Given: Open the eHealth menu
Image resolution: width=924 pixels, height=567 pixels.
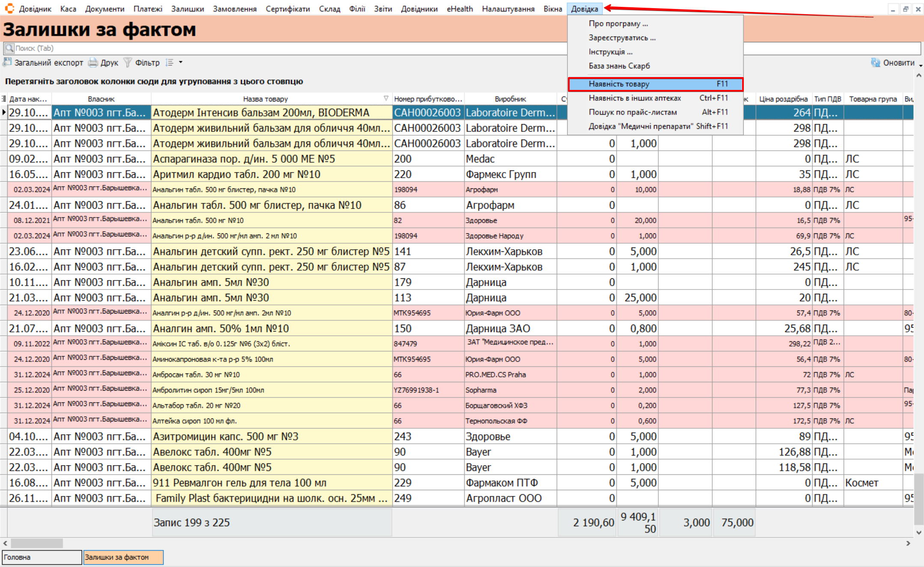Looking at the screenshot, I should 460,9.
